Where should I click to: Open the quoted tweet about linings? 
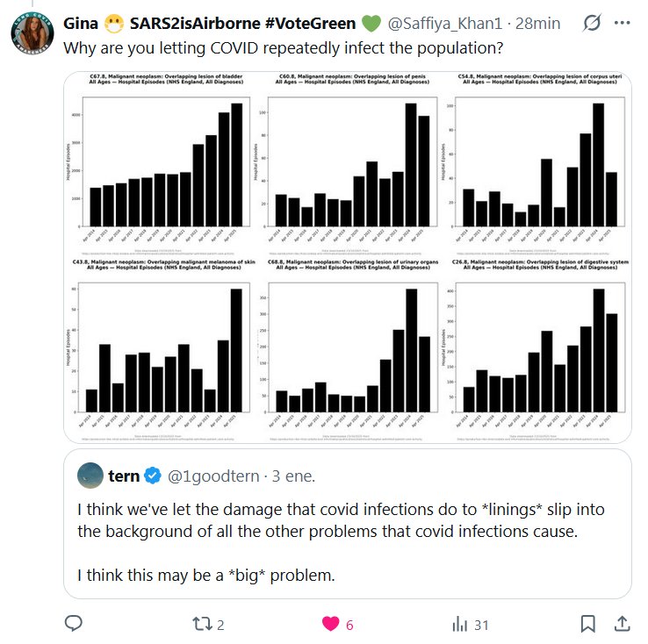[351, 542]
